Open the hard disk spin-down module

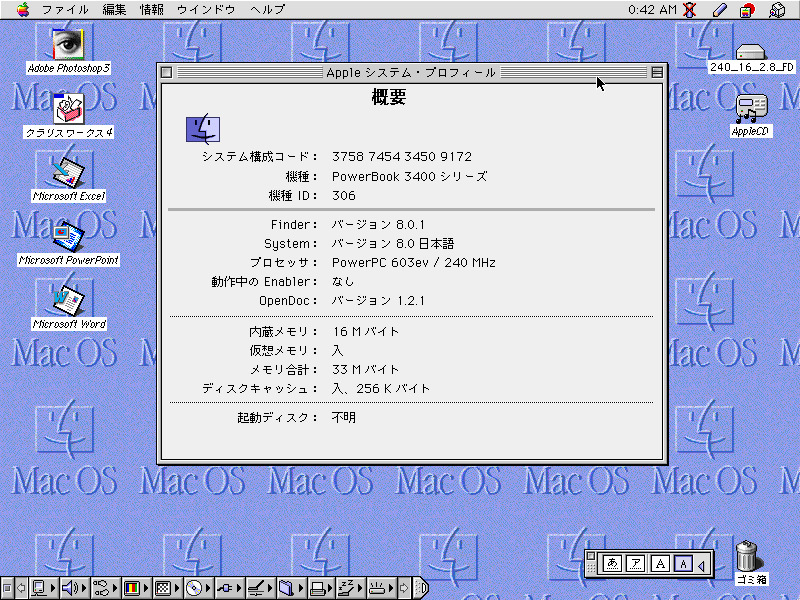tap(260, 588)
